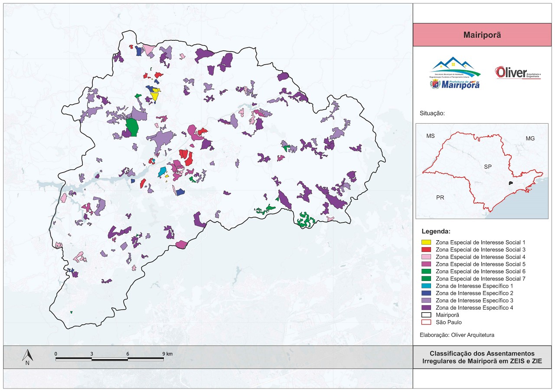The width and height of the screenshot is (555, 392).
Task: Click the map scale bar
Action: [110, 359]
